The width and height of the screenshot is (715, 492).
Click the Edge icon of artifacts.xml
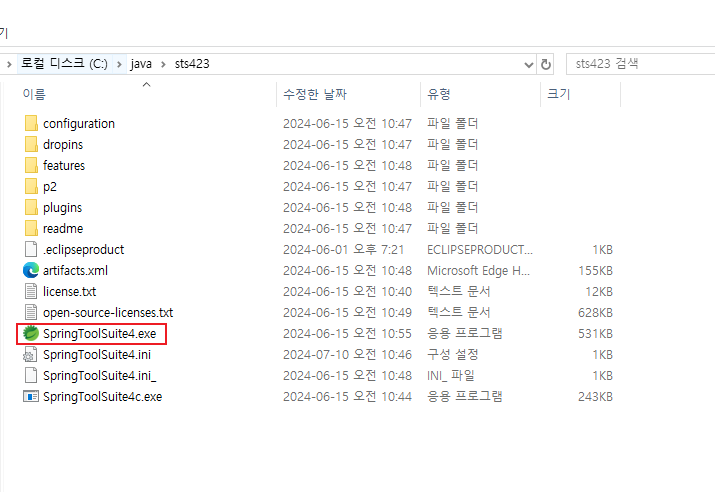(x=31, y=270)
